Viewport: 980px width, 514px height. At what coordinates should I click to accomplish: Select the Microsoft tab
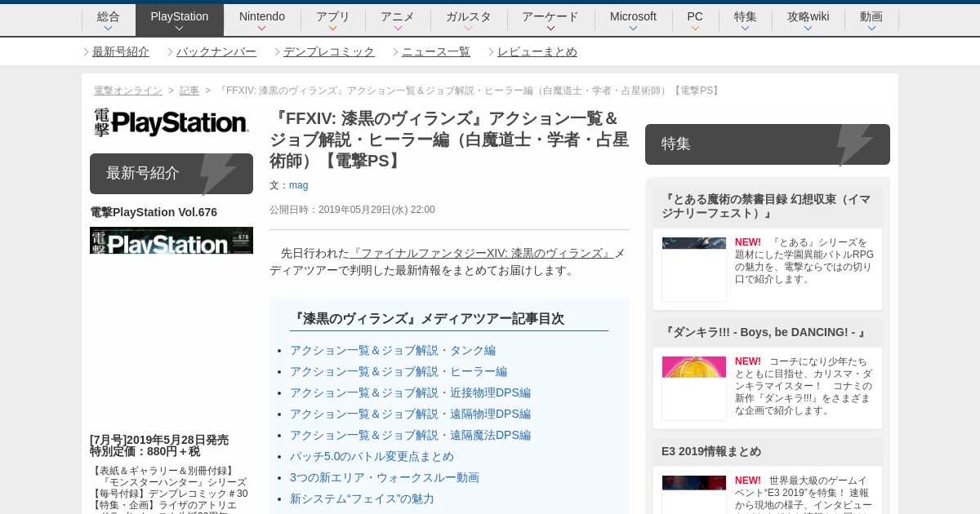tap(633, 20)
